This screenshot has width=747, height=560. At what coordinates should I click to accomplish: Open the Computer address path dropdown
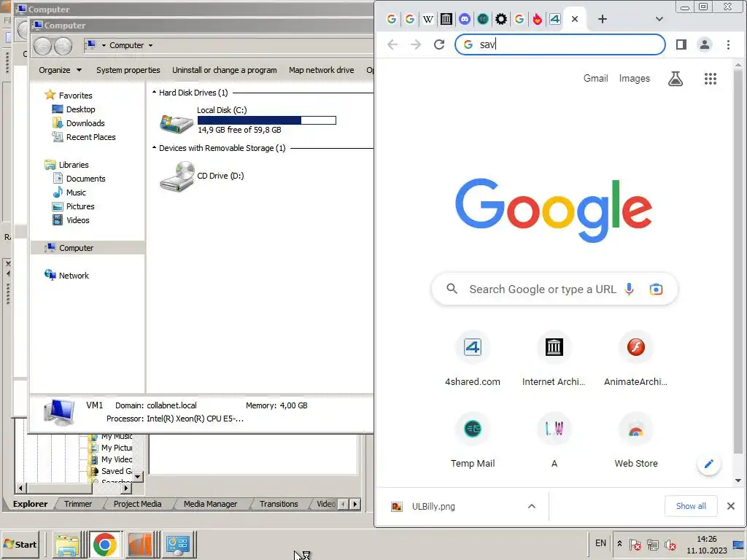tap(150, 45)
